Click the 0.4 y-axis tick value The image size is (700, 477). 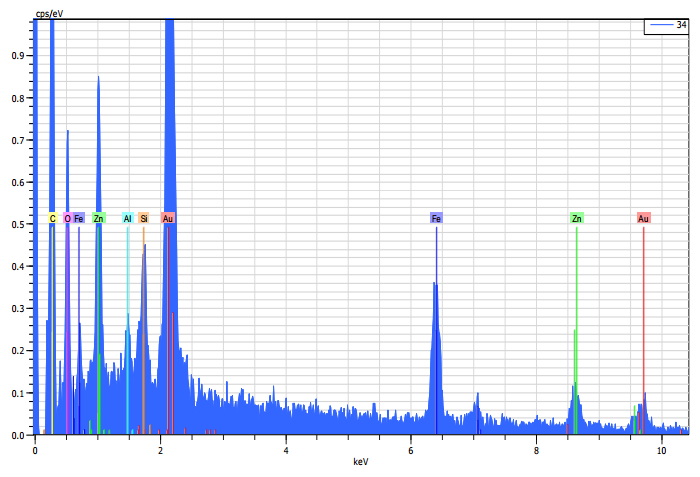tap(18, 267)
